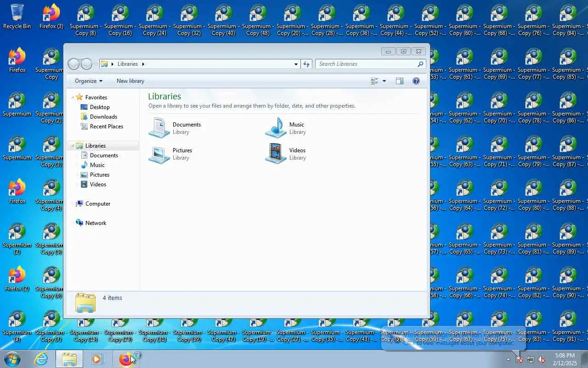Click the search magnifier icon
Screen dimensions: 588x368
(420, 64)
